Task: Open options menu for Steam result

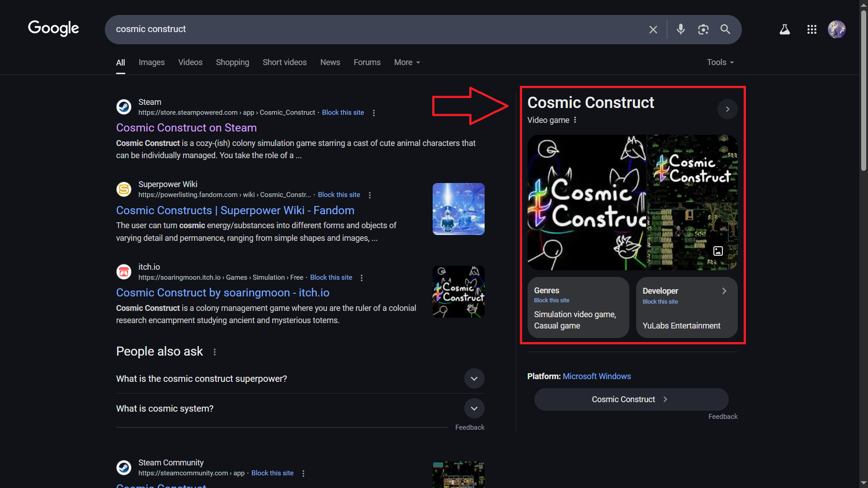Action: pyautogui.click(x=374, y=113)
